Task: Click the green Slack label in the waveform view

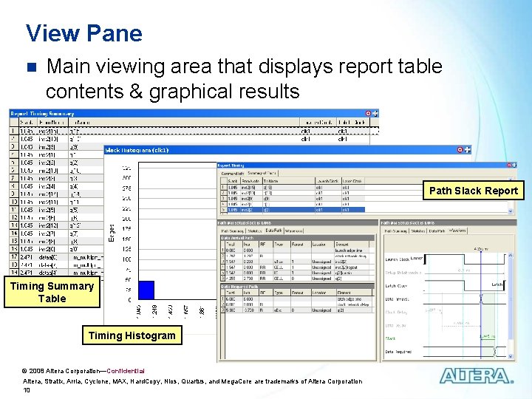Action: pos(391,338)
